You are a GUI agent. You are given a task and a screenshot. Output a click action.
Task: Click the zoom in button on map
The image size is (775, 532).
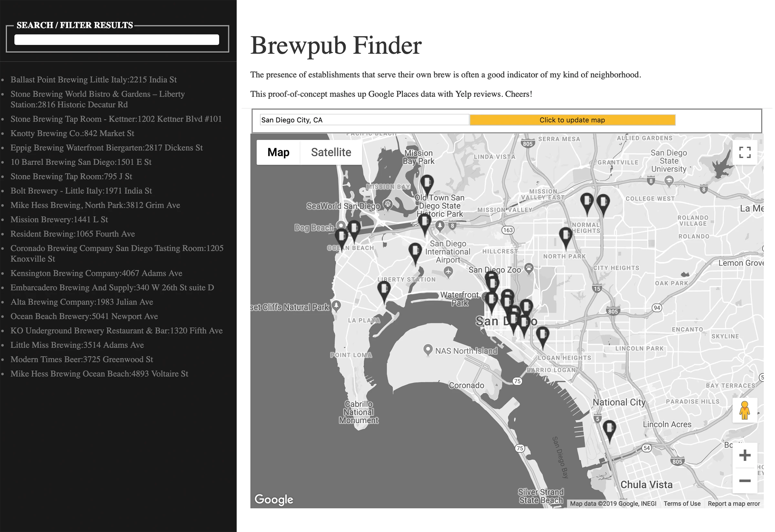click(744, 455)
